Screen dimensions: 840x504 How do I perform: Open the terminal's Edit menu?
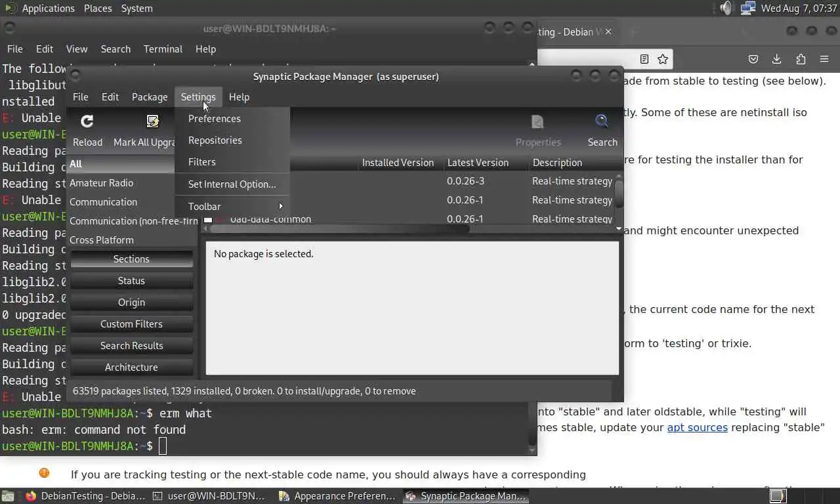tap(45, 49)
